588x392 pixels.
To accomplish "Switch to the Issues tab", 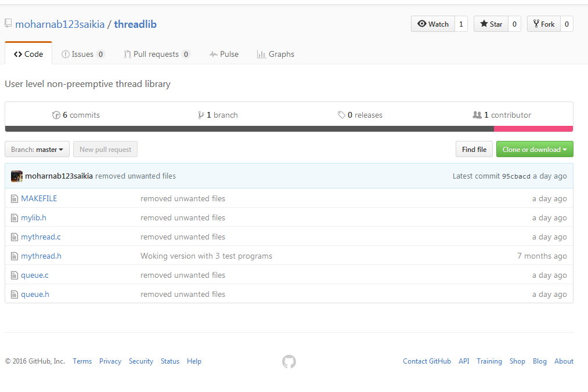I will (83, 54).
